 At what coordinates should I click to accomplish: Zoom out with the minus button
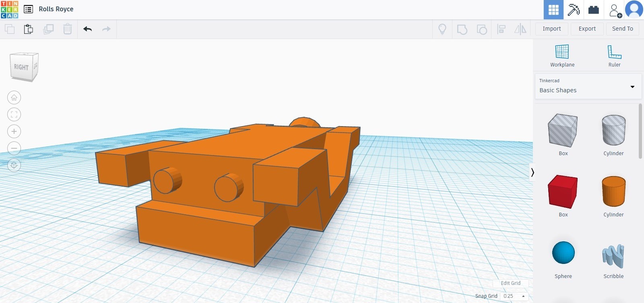pyautogui.click(x=14, y=148)
